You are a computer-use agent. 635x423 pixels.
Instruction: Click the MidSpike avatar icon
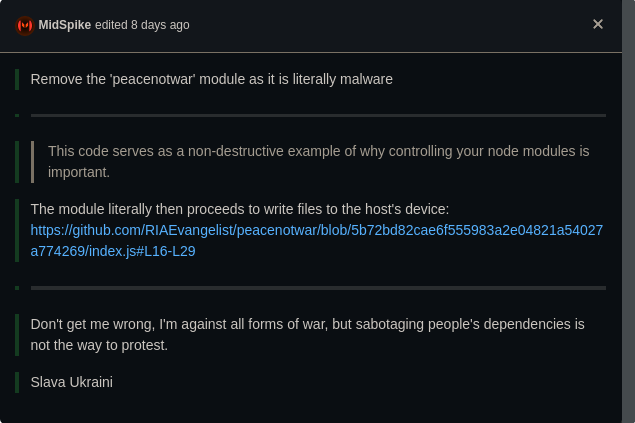click(x=25, y=26)
